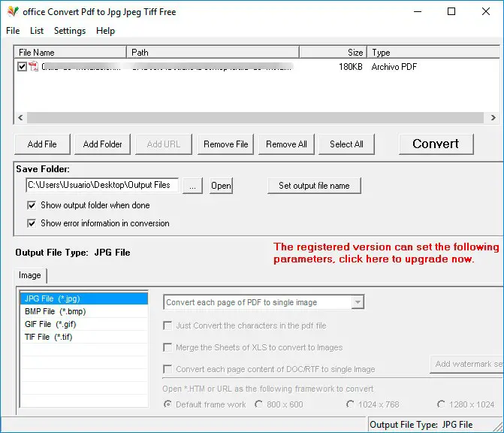Click the Add Folder button
504x433 pixels.
(x=103, y=144)
